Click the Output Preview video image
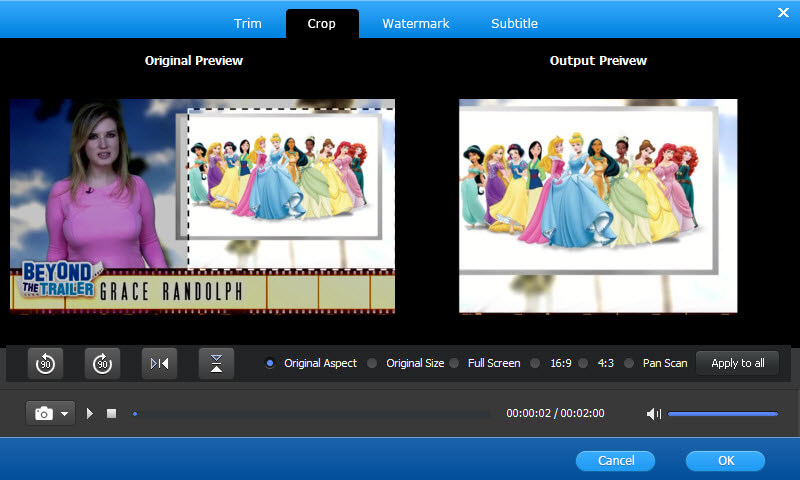The height and width of the screenshot is (480, 800). [x=598, y=206]
